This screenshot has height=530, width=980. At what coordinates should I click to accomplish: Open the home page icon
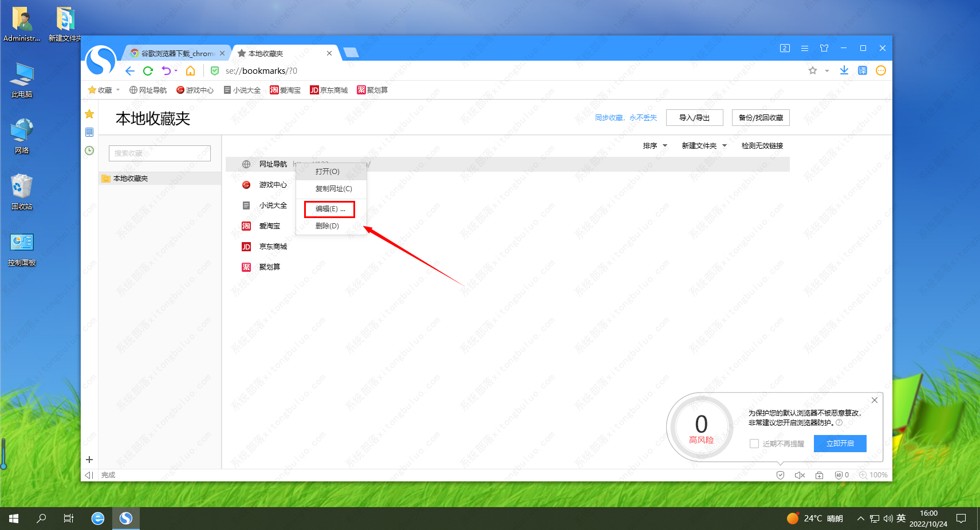(190, 71)
